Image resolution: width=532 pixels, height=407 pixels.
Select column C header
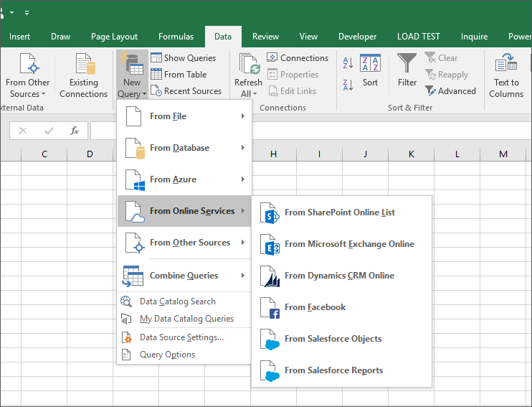pos(44,154)
